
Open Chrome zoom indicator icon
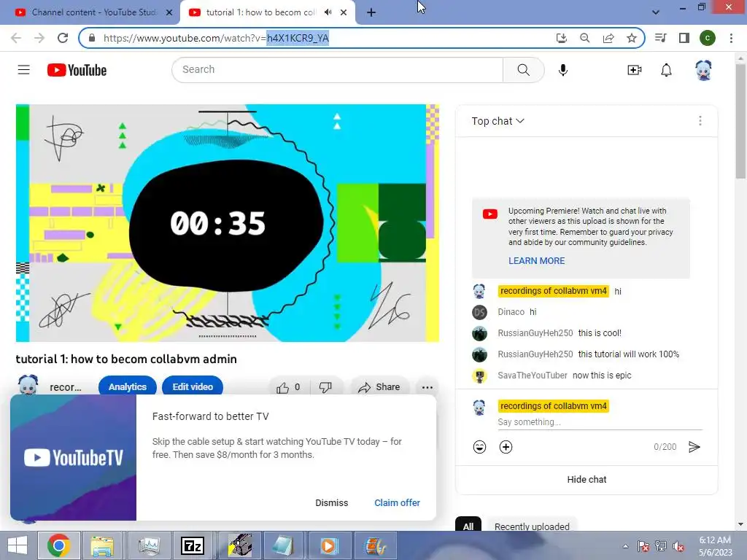pyautogui.click(x=584, y=38)
